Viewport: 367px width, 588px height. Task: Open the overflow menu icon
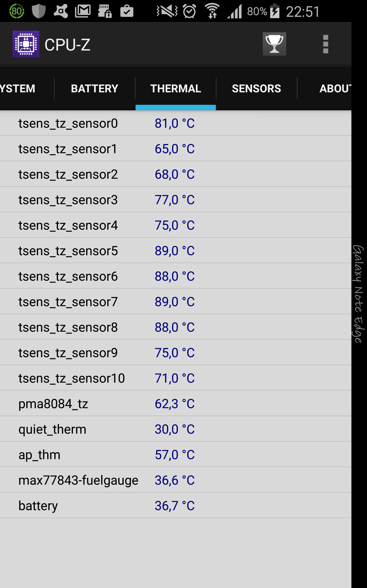[325, 44]
